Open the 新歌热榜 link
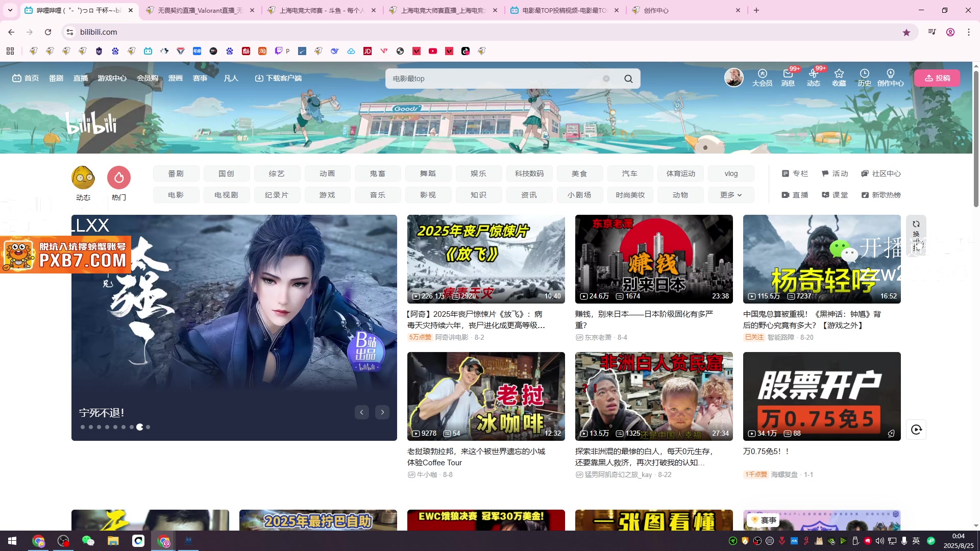This screenshot has width=980, height=551. 881,195
